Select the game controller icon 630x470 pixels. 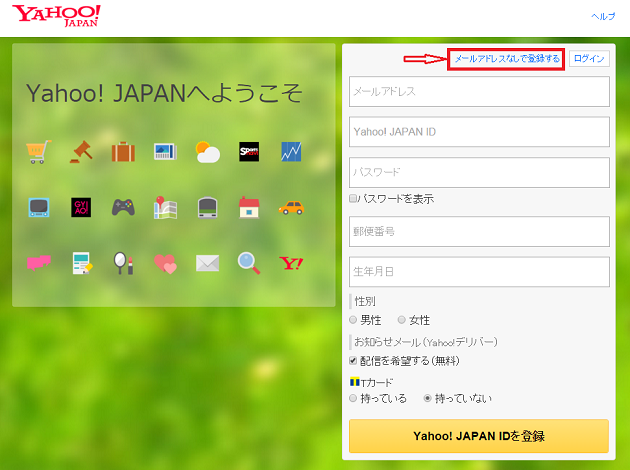[123, 207]
